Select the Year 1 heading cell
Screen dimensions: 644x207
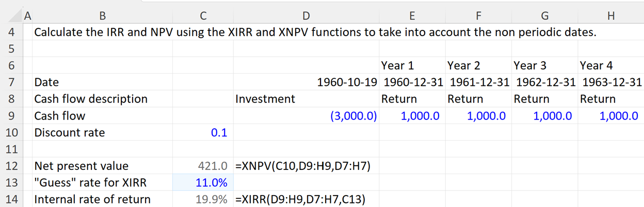click(x=412, y=65)
